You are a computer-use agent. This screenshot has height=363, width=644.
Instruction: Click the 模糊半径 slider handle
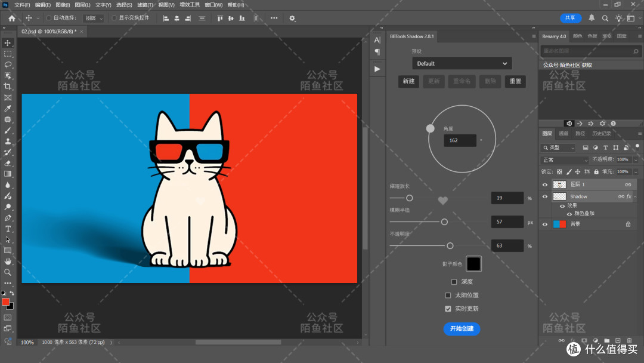(444, 222)
